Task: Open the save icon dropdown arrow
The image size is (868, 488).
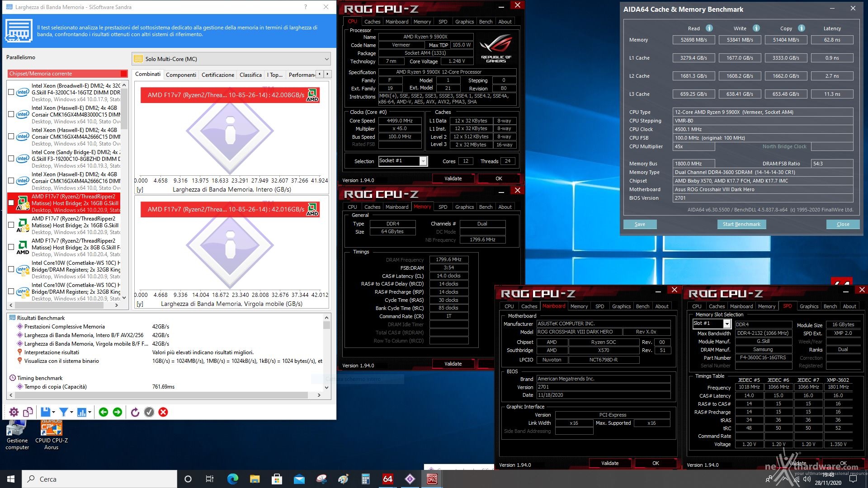Action: click(x=53, y=412)
